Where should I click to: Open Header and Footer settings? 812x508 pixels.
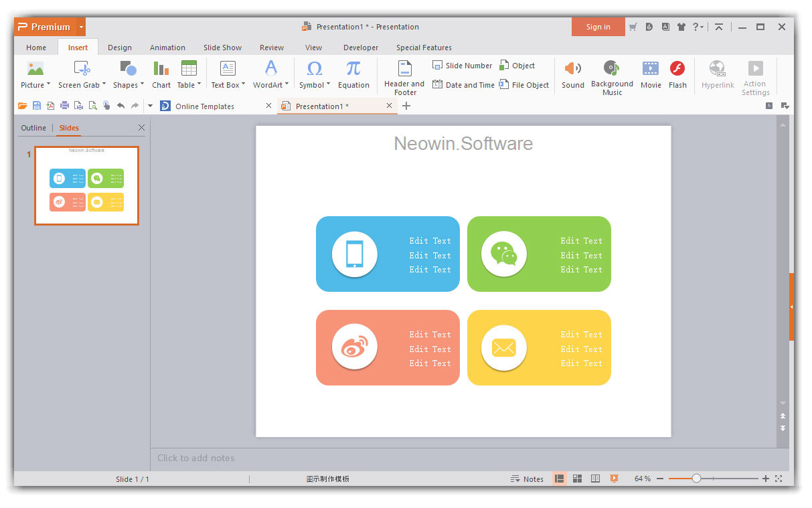point(404,76)
